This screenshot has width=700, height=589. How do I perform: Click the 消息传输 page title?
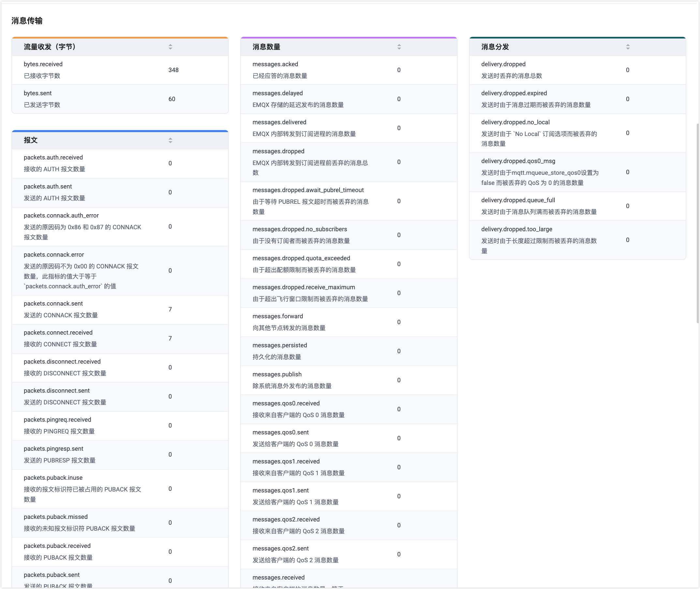tap(27, 21)
